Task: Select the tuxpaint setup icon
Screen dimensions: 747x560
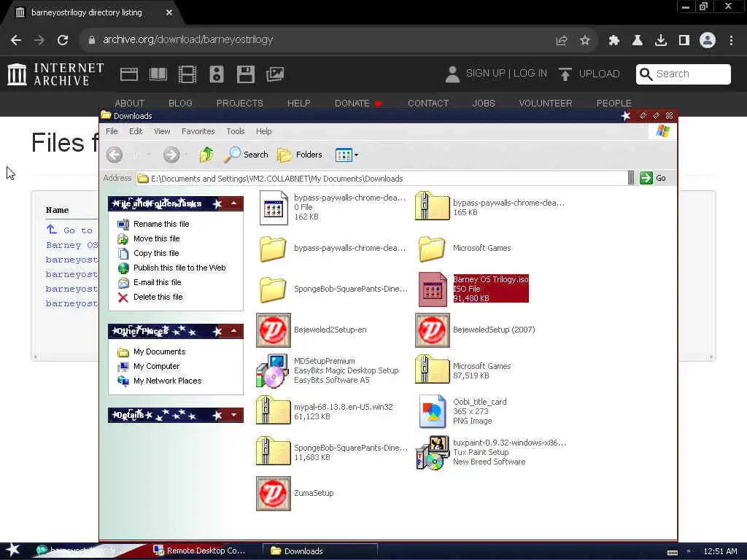Action: pyautogui.click(x=432, y=452)
